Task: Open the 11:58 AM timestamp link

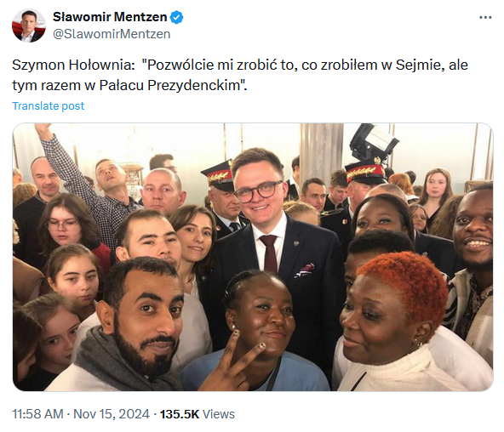Action: pos(37,413)
